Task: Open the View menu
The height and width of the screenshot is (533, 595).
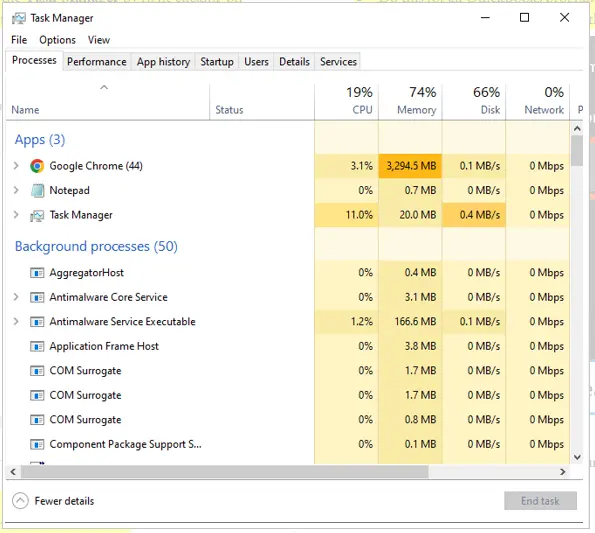Action: (99, 40)
